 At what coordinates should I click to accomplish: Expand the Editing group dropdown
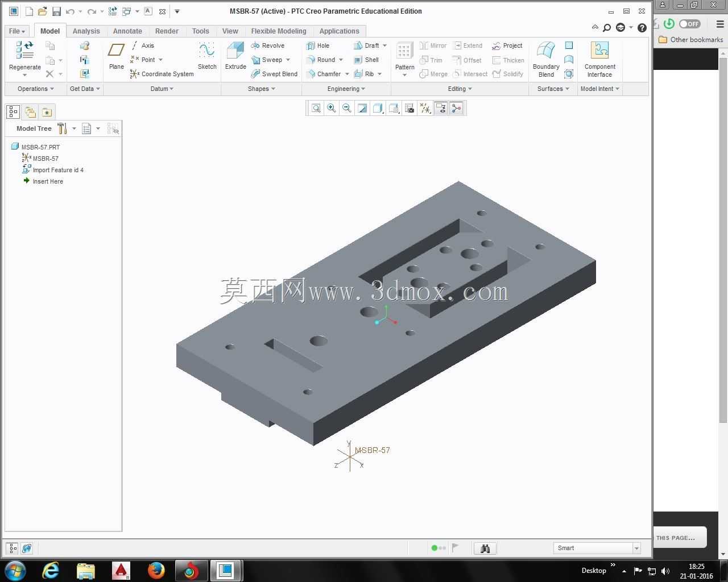[460, 89]
